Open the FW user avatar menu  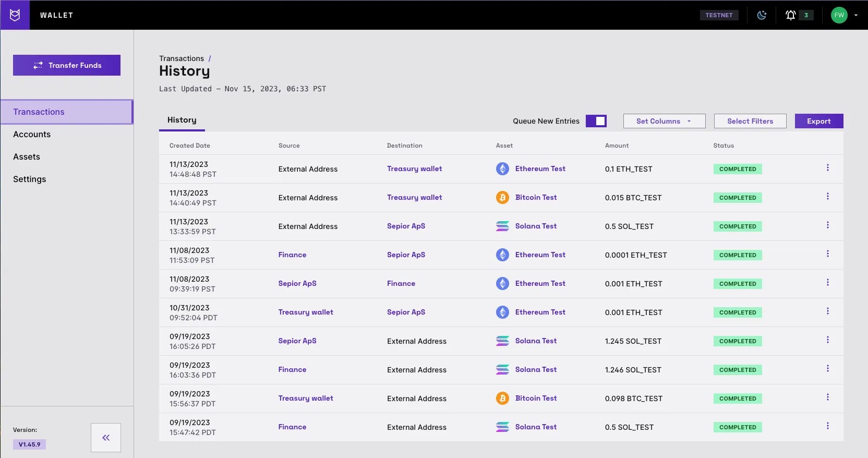coord(839,15)
